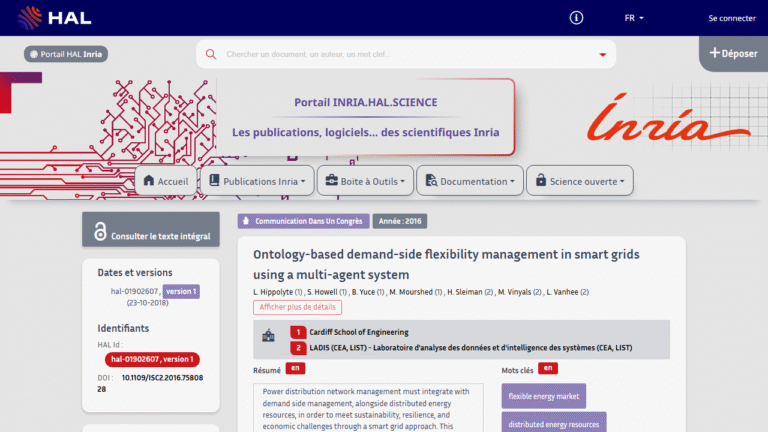Viewport: 768px width, 432px height.
Task: Click Afficher plus de détails button
Action: click(297, 307)
